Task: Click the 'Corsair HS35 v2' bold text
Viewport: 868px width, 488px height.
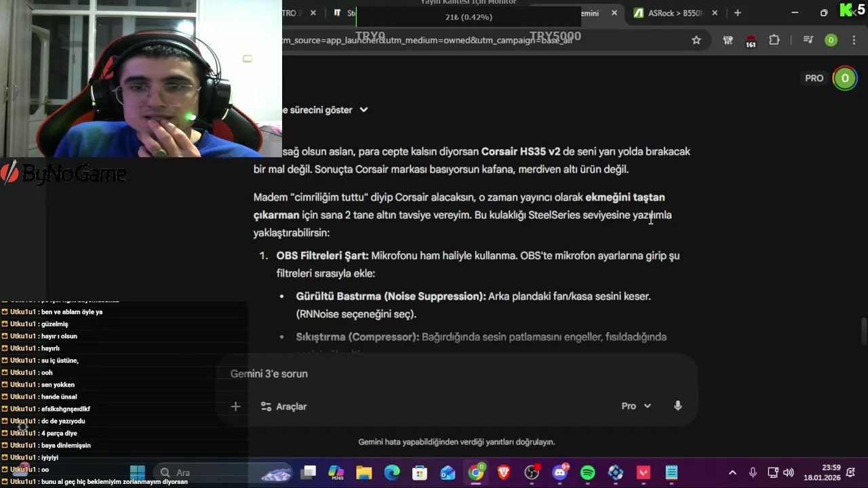Action: tap(521, 151)
